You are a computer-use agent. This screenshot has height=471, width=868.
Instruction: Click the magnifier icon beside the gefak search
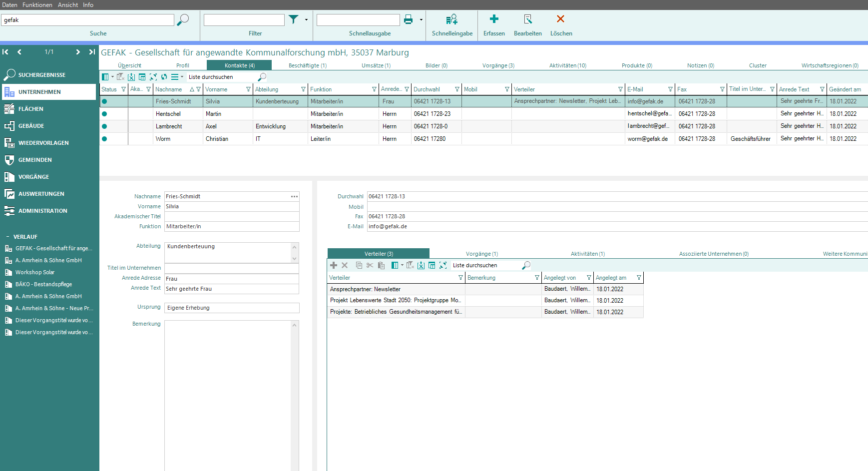[183, 19]
